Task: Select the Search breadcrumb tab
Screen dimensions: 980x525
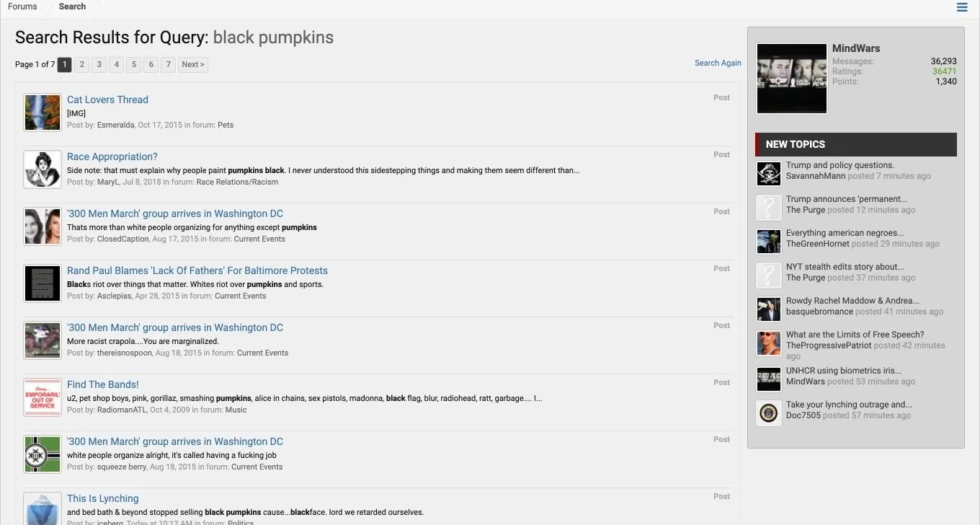Action: [72, 6]
